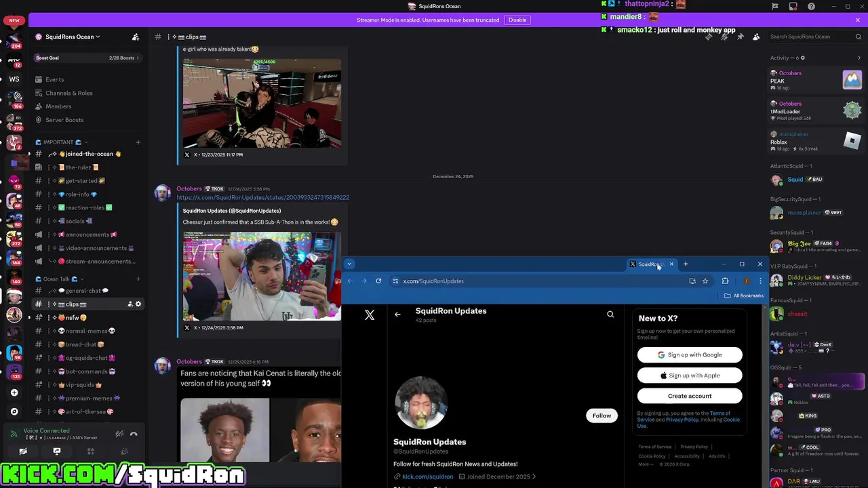Open the WS server icon
The width and height of the screenshot is (868, 488).
tap(14, 79)
